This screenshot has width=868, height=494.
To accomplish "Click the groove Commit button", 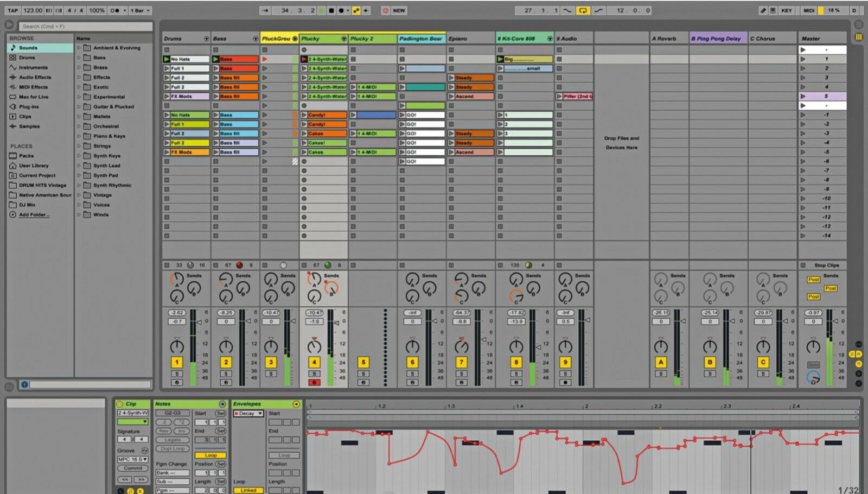I will click(133, 468).
